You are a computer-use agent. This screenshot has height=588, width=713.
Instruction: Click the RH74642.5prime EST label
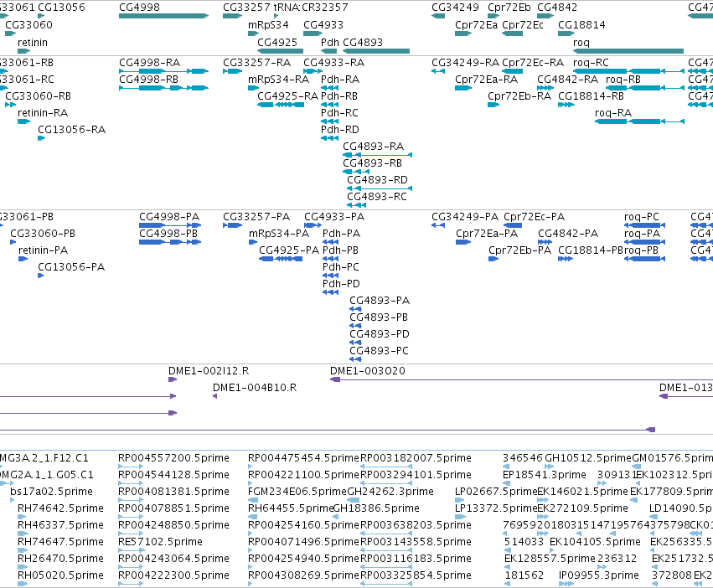[x=60, y=508]
